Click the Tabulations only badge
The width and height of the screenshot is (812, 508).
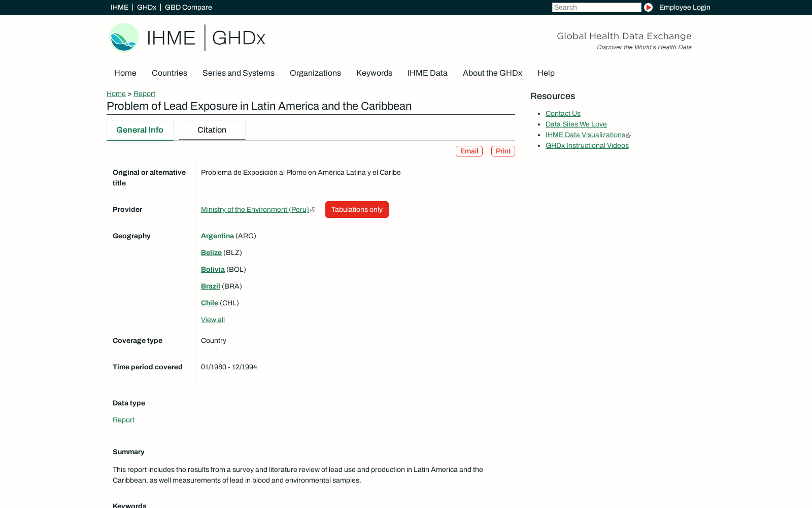(357, 210)
